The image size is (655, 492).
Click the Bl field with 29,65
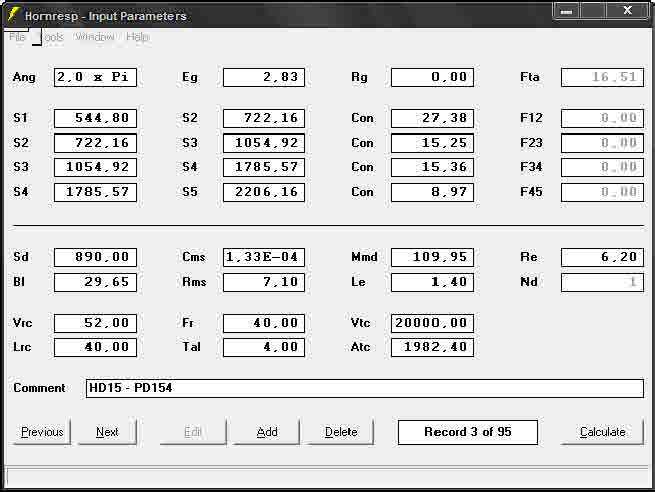95,282
